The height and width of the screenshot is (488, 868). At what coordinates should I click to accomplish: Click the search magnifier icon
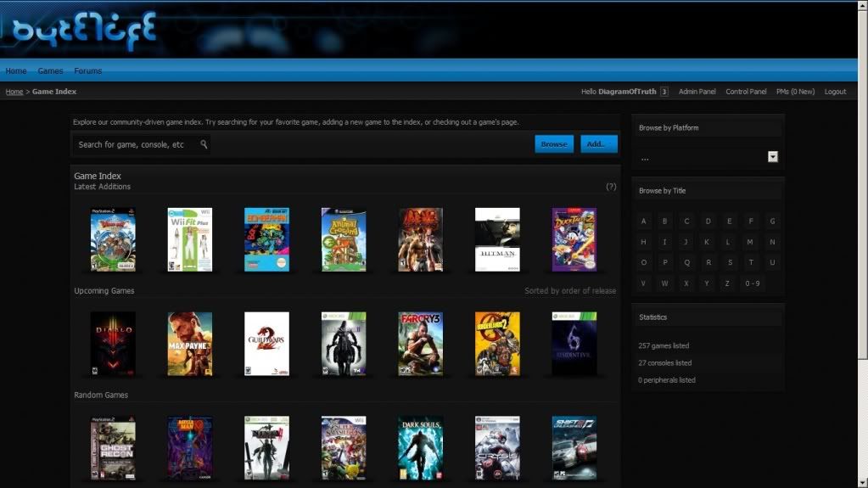click(x=204, y=144)
